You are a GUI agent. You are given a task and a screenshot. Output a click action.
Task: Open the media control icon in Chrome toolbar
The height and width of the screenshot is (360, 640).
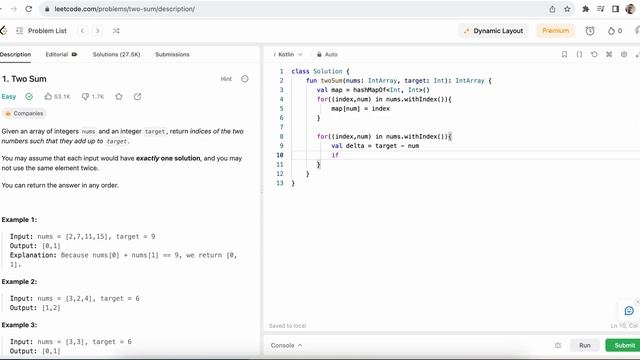click(x=600, y=9)
